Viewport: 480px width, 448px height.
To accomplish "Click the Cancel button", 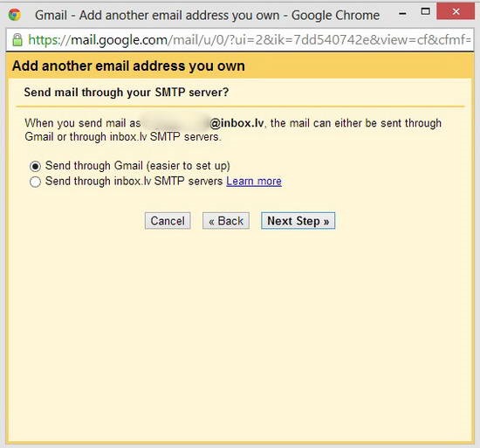I will (168, 221).
